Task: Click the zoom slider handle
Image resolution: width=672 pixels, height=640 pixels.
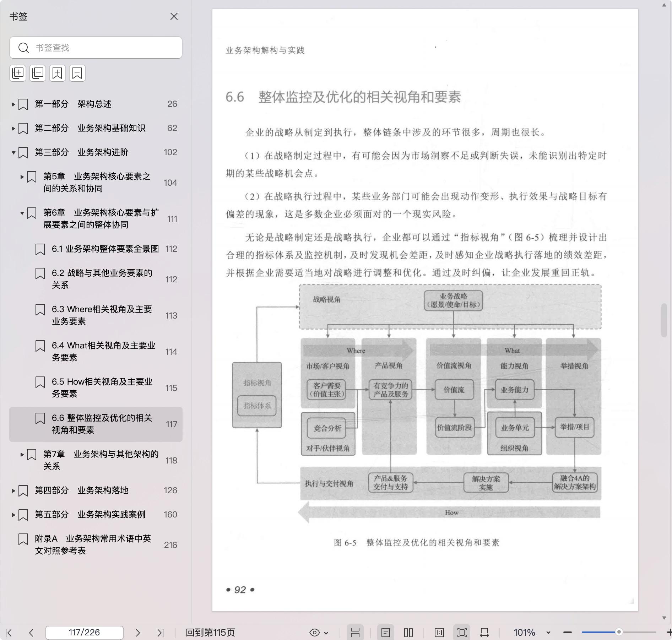Action: click(619, 632)
